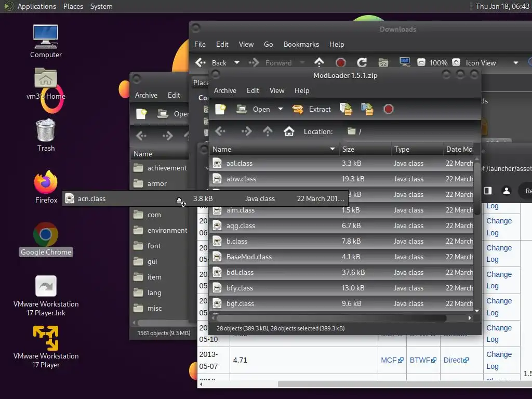Screen dimensions: 532x399
Task: Click the Add files icon in ModLoader toolbar
Action: point(345,109)
